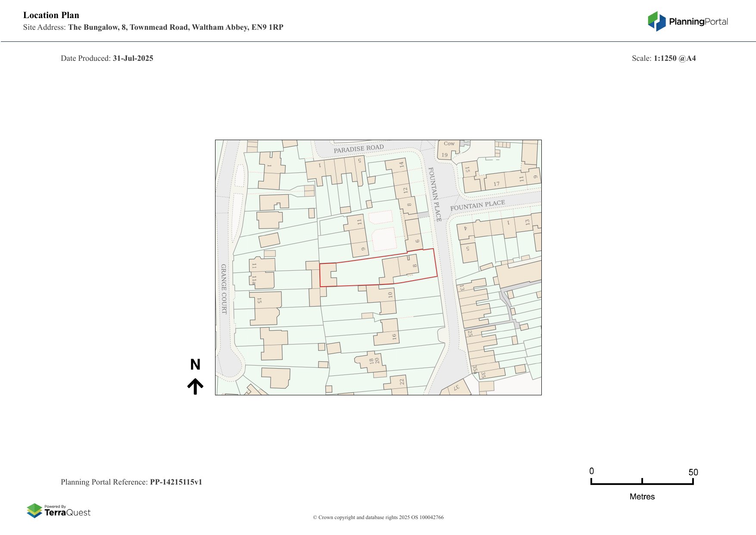Click the reference number PP-14215115v1
Image resolution: width=756 pixels, height=535 pixels.
pos(176,482)
